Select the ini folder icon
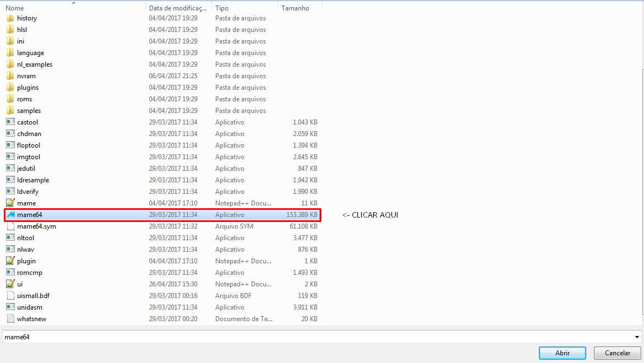644x363 pixels. point(10,41)
